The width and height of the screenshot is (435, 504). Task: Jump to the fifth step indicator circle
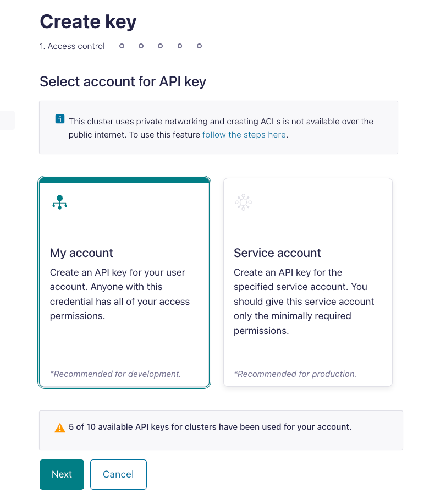pos(180,46)
